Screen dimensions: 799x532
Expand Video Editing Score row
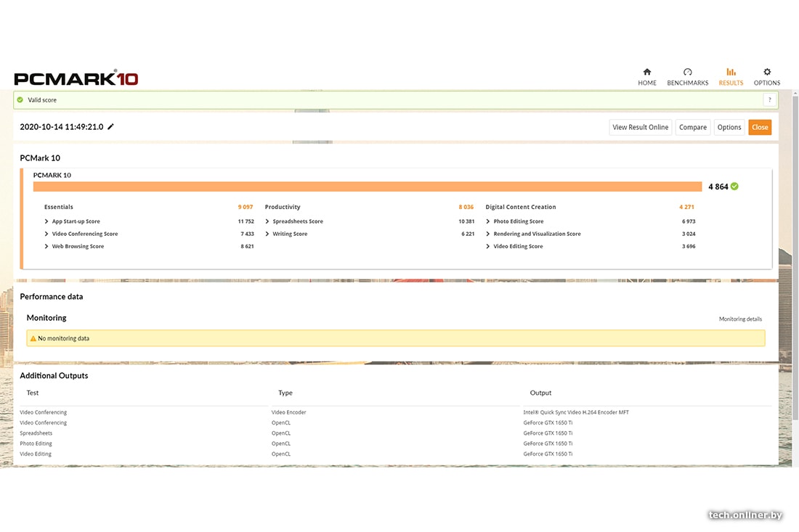487,246
